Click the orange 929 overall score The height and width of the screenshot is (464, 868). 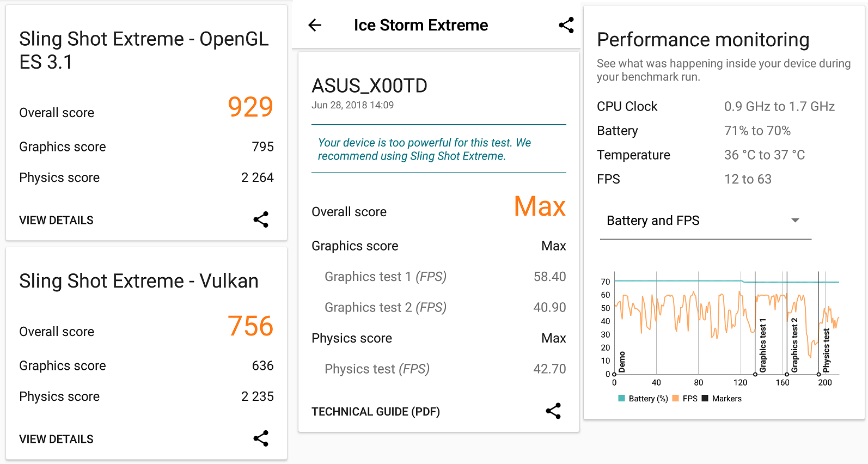point(250,107)
